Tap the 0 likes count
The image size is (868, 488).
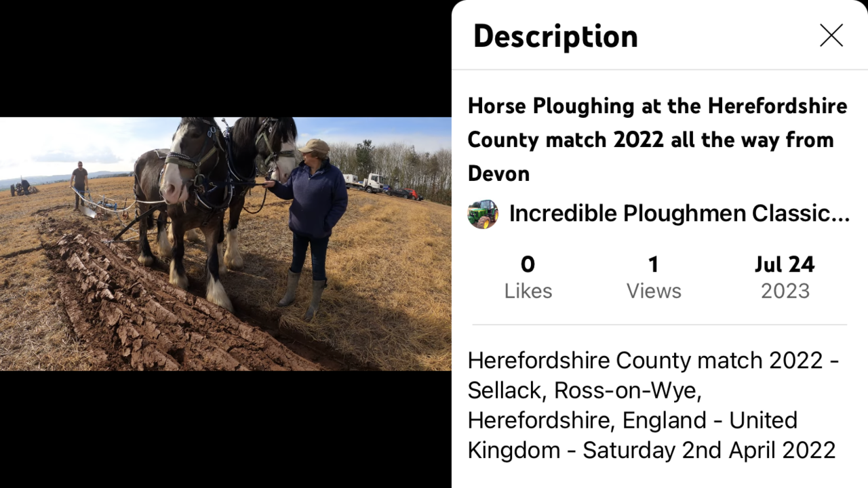[528, 264]
